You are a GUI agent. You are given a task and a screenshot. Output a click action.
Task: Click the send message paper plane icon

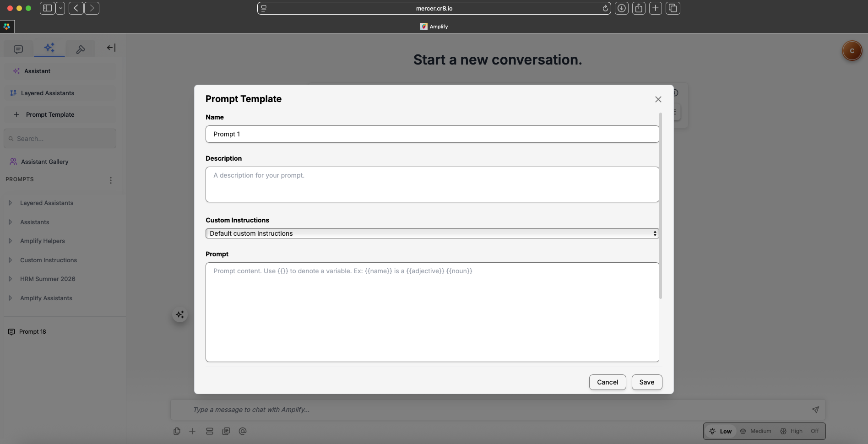click(815, 410)
